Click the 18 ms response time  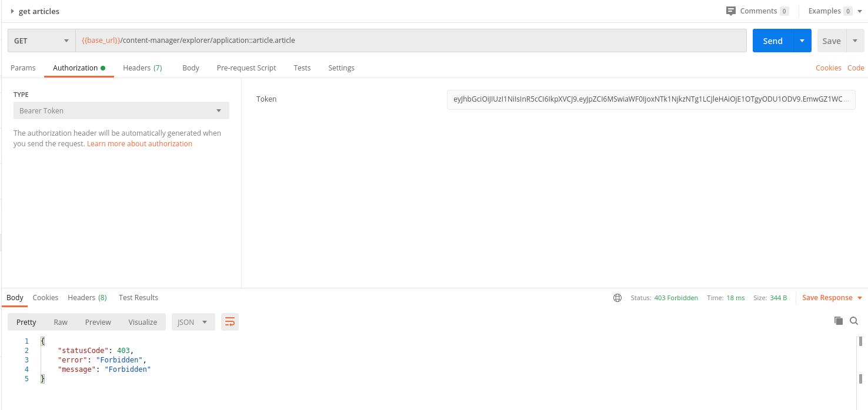click(735, 298)
